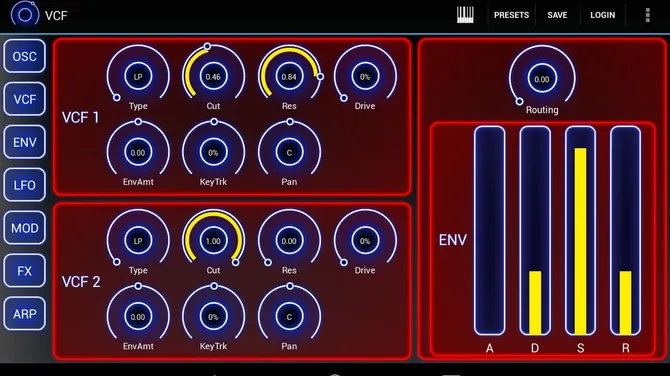Click the VCF 1 Pan knob
Image resolution: width=670 pixels, height=376 pixels.
tap(289, 152)
